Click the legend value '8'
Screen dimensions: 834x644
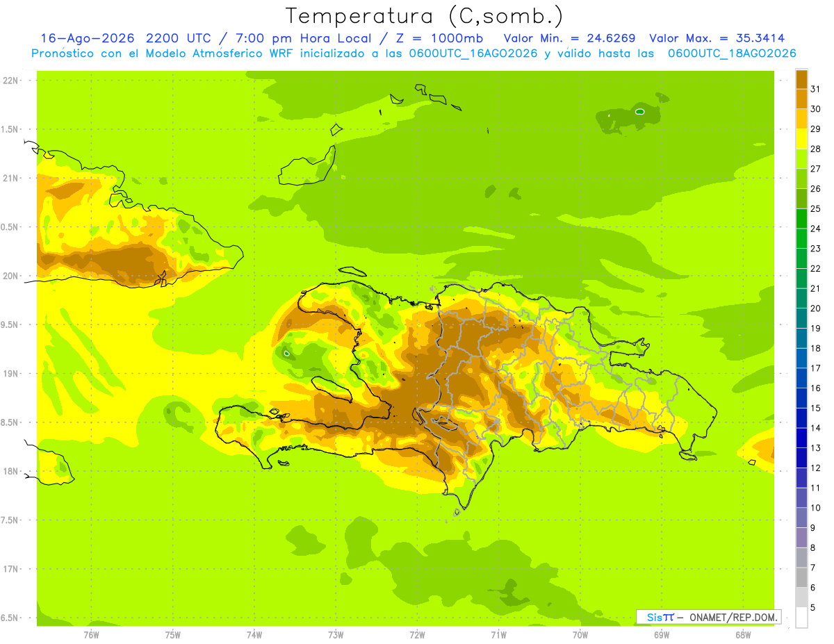(x=813, y=547)
